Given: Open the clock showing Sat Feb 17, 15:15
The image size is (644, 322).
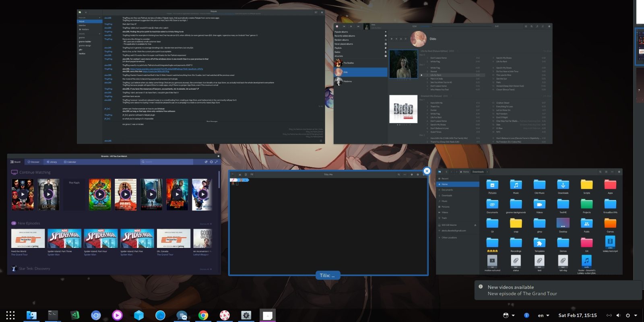Looking at the screenshot, I should [x=577, y=315].
